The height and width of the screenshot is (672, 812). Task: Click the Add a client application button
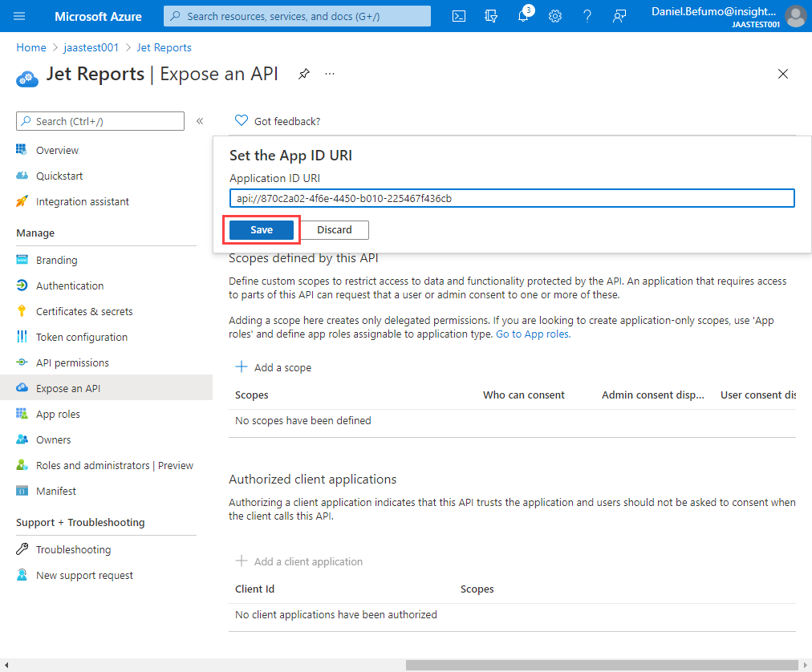point(298,561)
